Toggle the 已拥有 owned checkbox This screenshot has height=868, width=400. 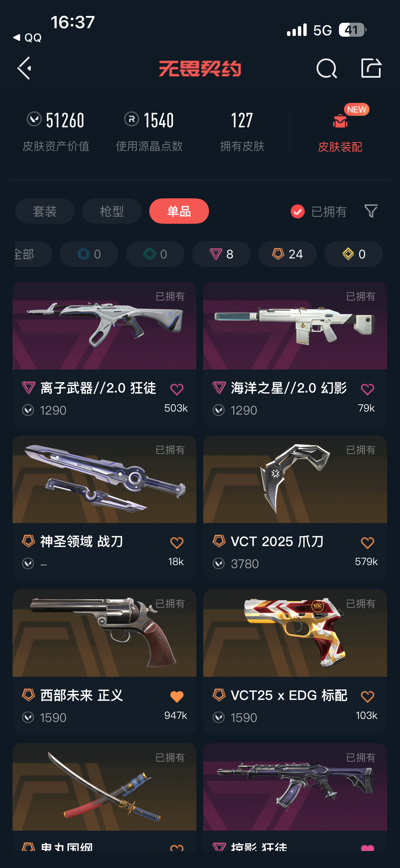click(x=297, y=211)
